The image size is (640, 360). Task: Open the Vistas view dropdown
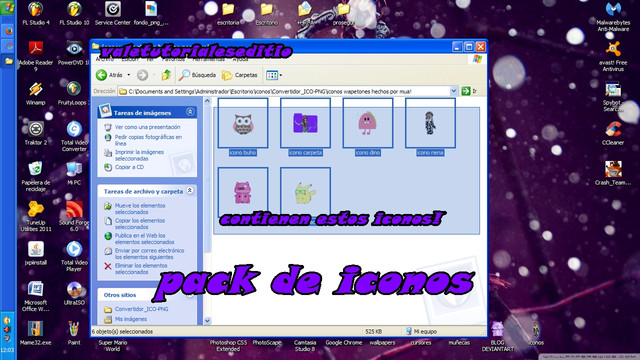click(x=274, y=75)
